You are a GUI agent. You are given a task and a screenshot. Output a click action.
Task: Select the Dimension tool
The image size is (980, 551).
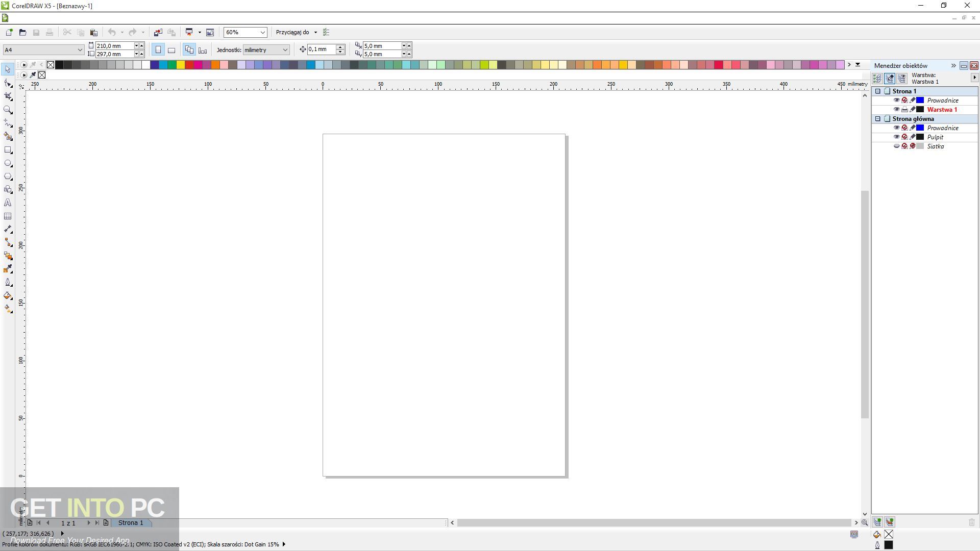pyautogui.click(x=8, y=230)
